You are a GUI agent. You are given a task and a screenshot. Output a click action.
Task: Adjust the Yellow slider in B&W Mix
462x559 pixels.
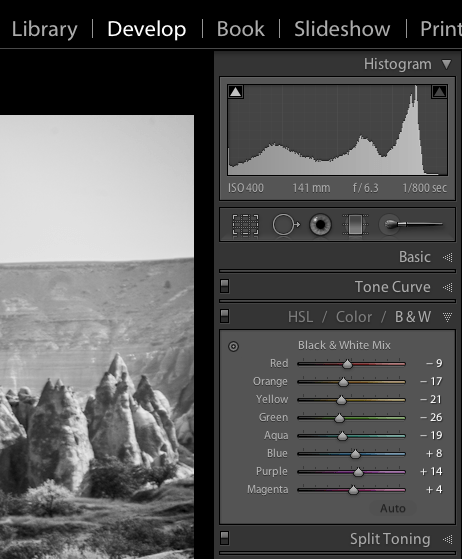coord(341,400)
